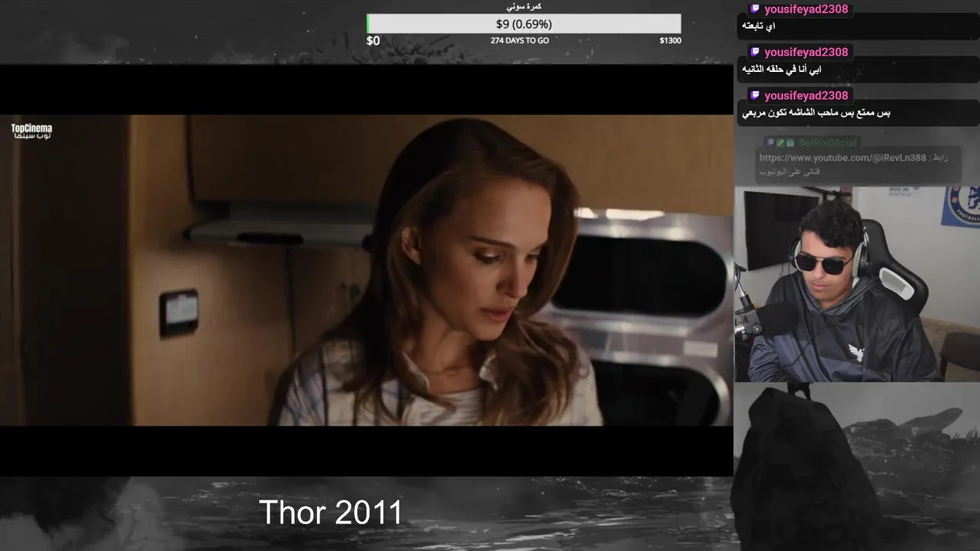Click the Twitch badge above "بس ممتع بس ماحب الشاشه"
Image resolution: width=980 pixels, height=551 pixels.
[755, 96]
